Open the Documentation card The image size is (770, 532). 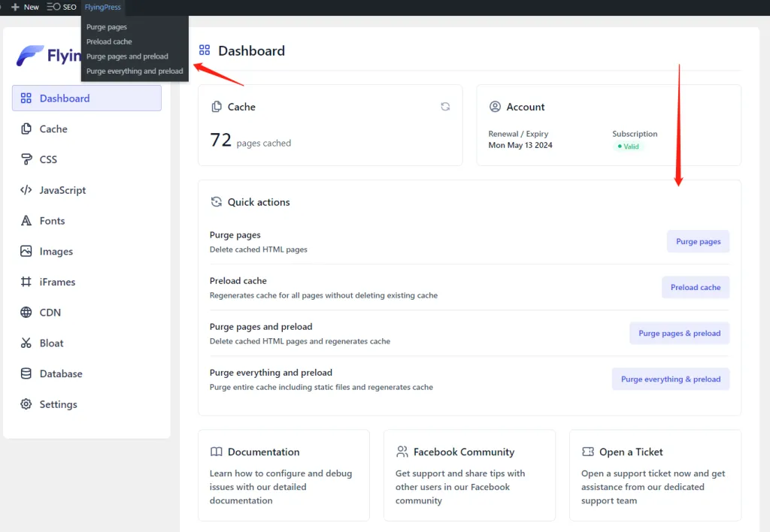283,475
